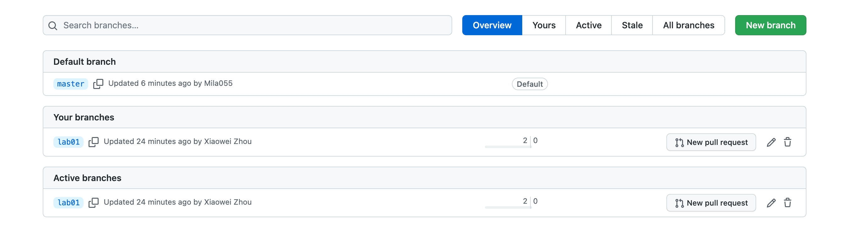This screenshot has width=868, height=232.
Task: Open the master branch link
Action: (x=70, y=84)
